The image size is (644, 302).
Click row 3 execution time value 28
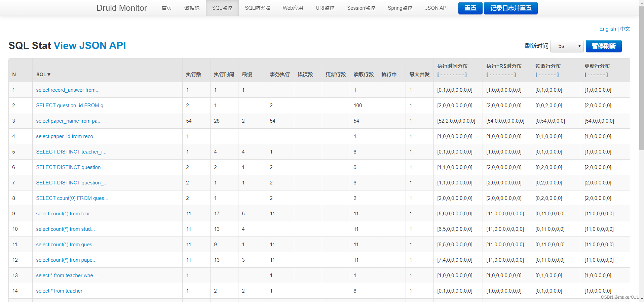[217, 121]
